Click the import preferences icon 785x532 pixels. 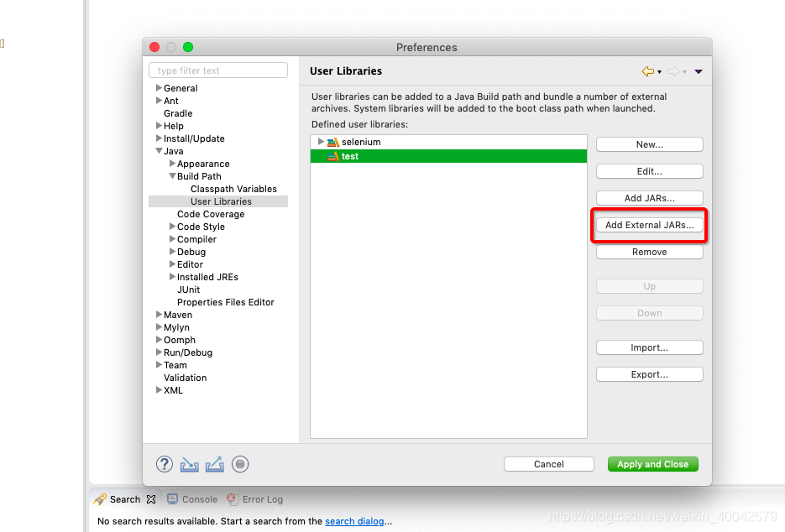[x=189, y=464]
